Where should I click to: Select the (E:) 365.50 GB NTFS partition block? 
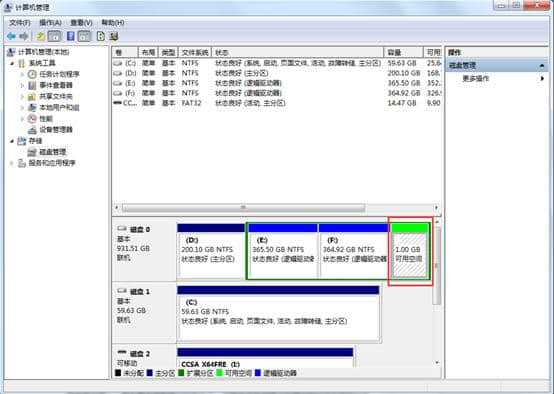(283, 251)
